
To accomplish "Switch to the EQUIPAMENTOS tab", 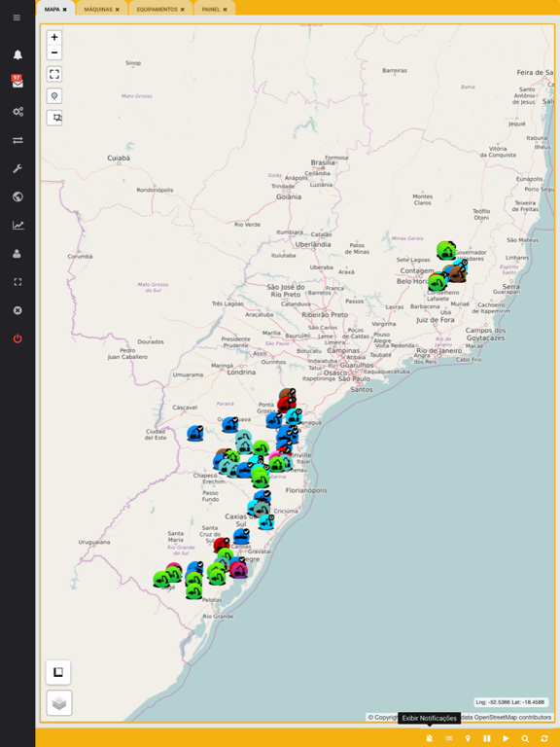I will pyautogui.click(x=157, y=9).
